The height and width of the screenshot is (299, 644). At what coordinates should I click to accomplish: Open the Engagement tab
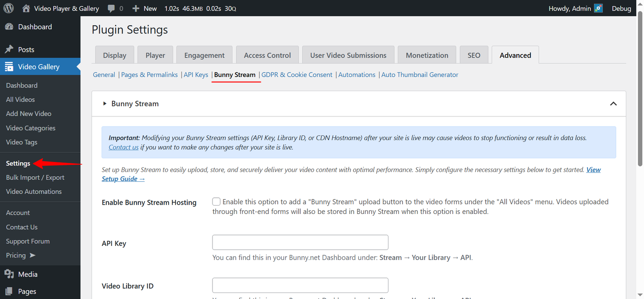[204, 55]
